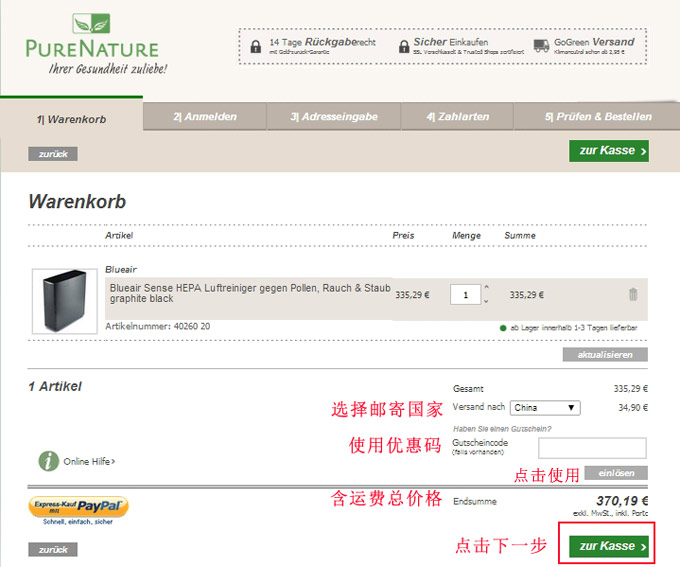Click the 14 Tage Rückgaberecht text
Screen dimensions: 680x567
322,42
